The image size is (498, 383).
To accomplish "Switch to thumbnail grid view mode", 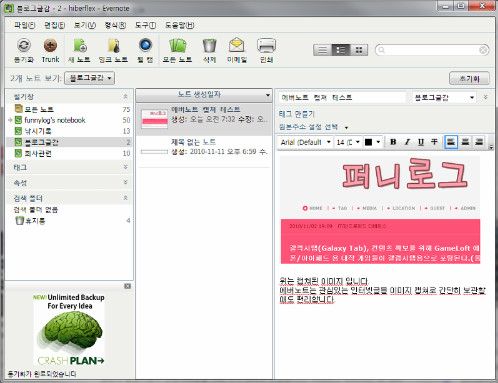I will [359, 50].
